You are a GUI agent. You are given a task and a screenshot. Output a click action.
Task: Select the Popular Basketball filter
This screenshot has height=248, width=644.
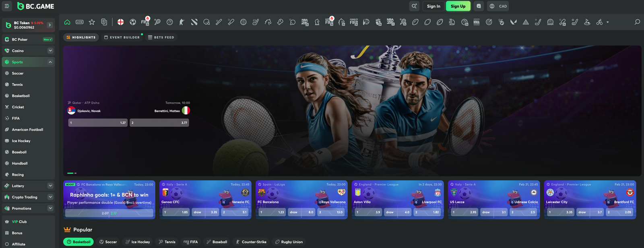(x=78, y=242)
